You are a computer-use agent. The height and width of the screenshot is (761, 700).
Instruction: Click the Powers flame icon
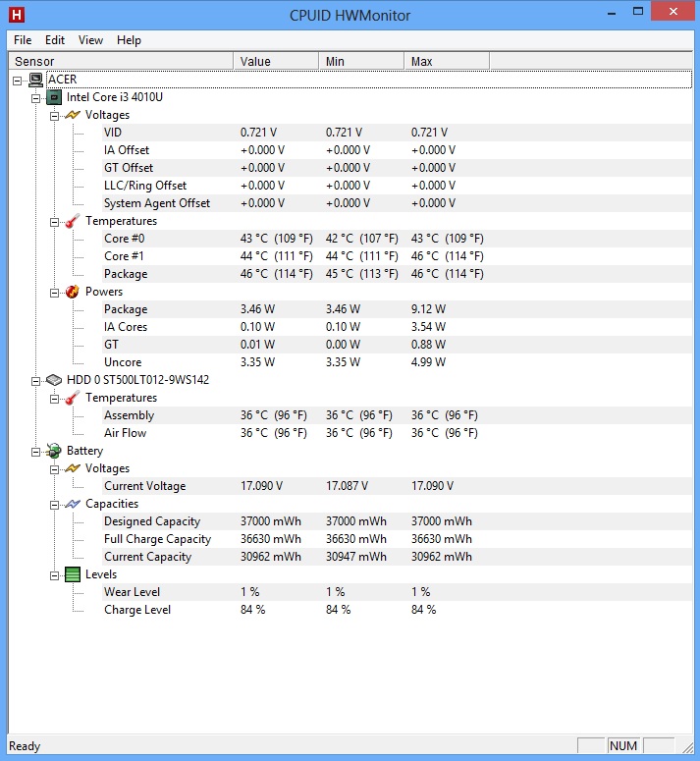point(73,292)
